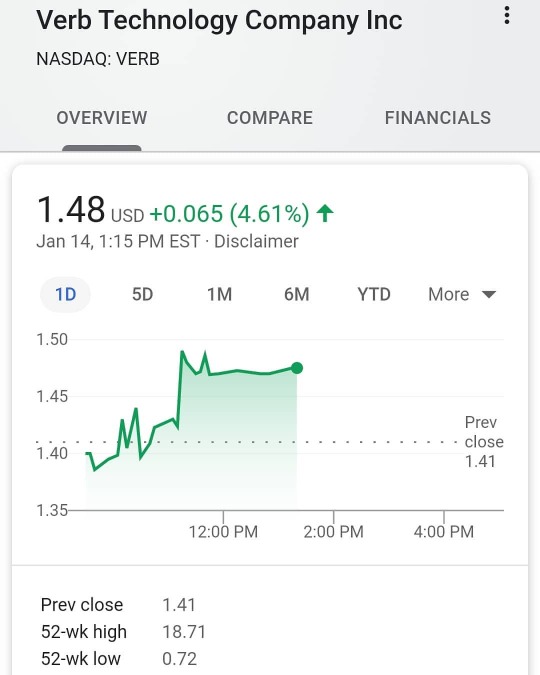The width and height of the screenshot is (540, 675).
Task: Expand the More time range dropdown
Action: pos(462,294)
